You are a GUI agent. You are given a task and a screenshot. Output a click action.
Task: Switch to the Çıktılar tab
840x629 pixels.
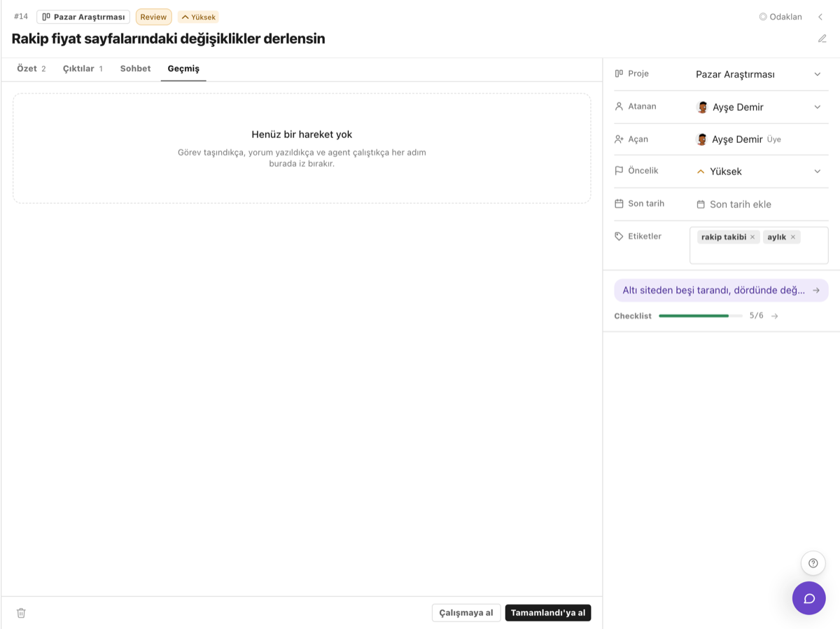(x=83, y=69)
